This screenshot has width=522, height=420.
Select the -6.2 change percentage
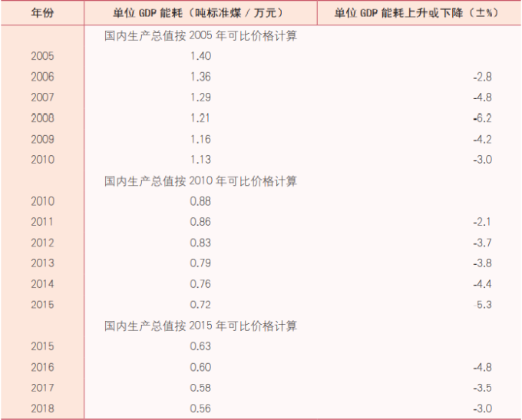(482, 118)
